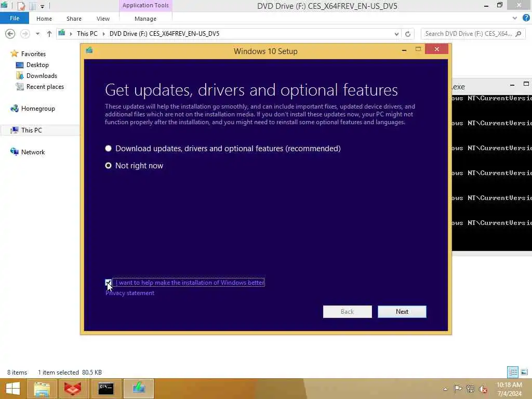532x399 pixels.
Task: Open the quick access toolbar customize dropdown
Action: pos(43,6)
